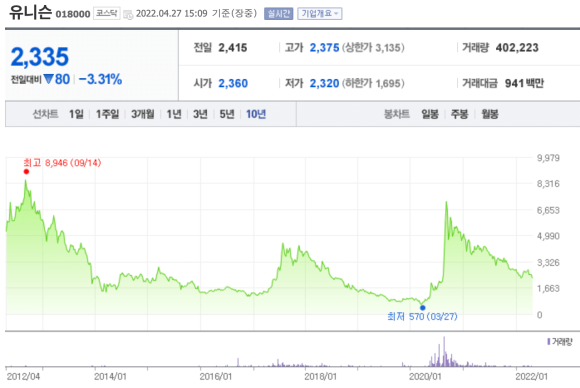Viewport: 580px width, 388px height.
Task: Click the stock code 018000
Action: click(73, 14)
